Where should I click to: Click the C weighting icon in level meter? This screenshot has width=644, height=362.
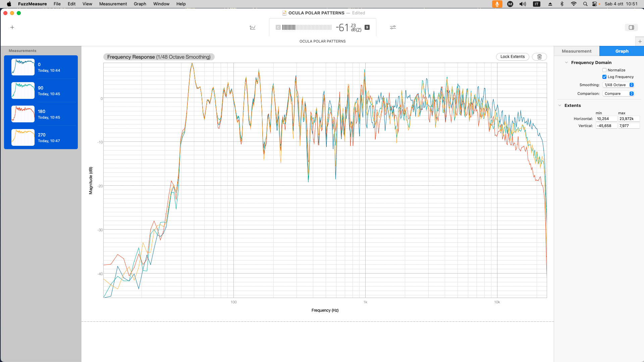[x=278, y=27]
